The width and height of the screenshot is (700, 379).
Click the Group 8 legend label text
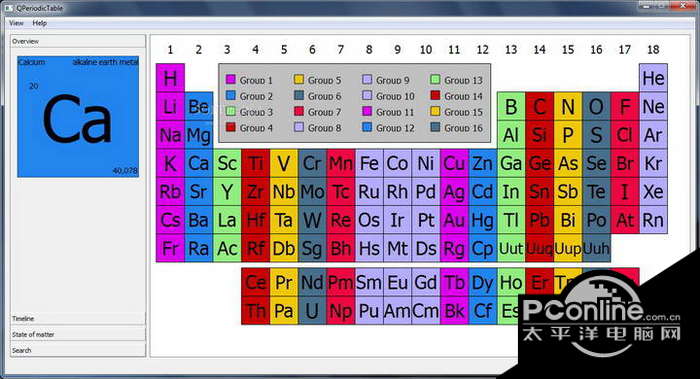pyautogui.click(x=325, y=128)
